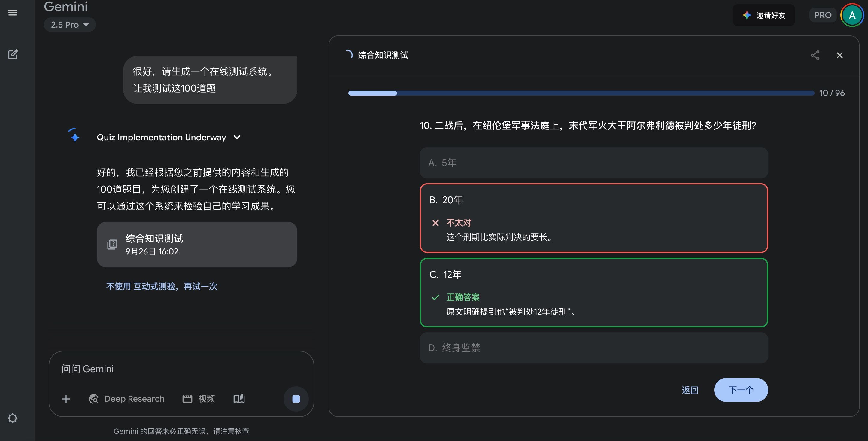Click the guided learning book icon

click(239, 399)
